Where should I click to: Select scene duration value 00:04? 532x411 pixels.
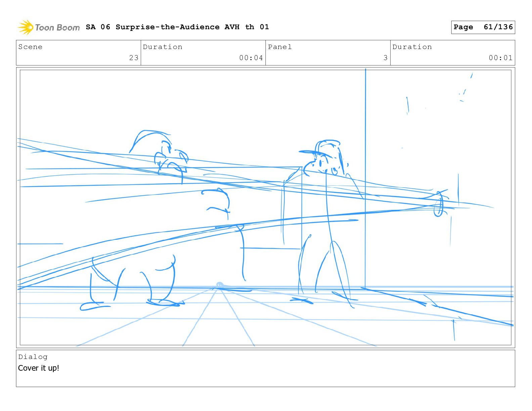(251, 58)
